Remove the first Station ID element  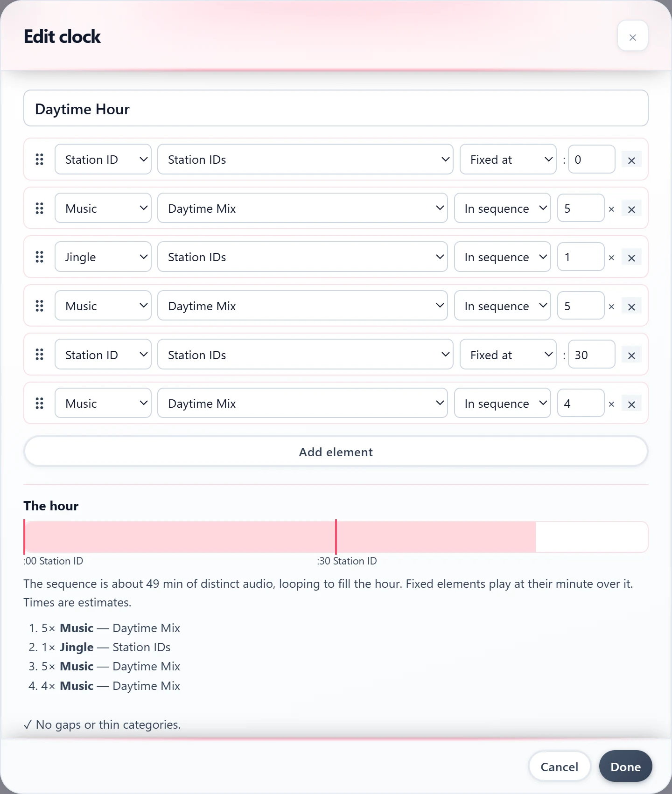point(631,160)
